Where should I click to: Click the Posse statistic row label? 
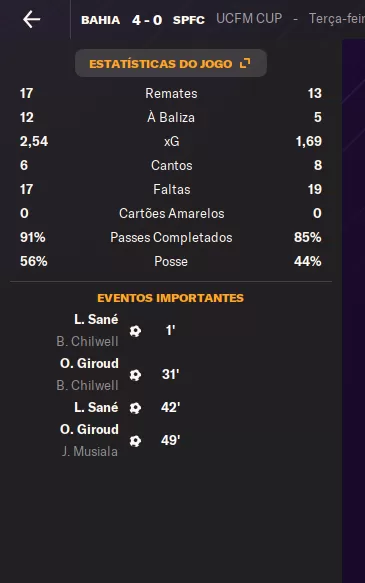coord(171,261)
